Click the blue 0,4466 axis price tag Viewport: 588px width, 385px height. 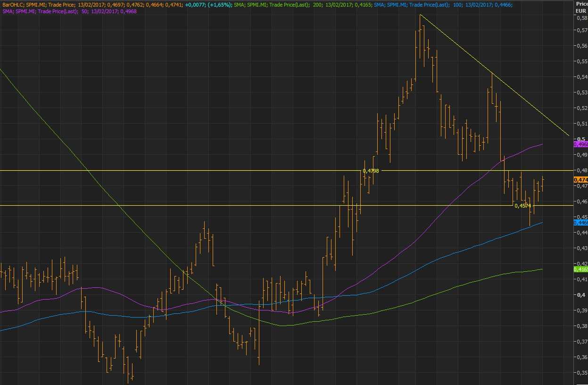(580, 222)
